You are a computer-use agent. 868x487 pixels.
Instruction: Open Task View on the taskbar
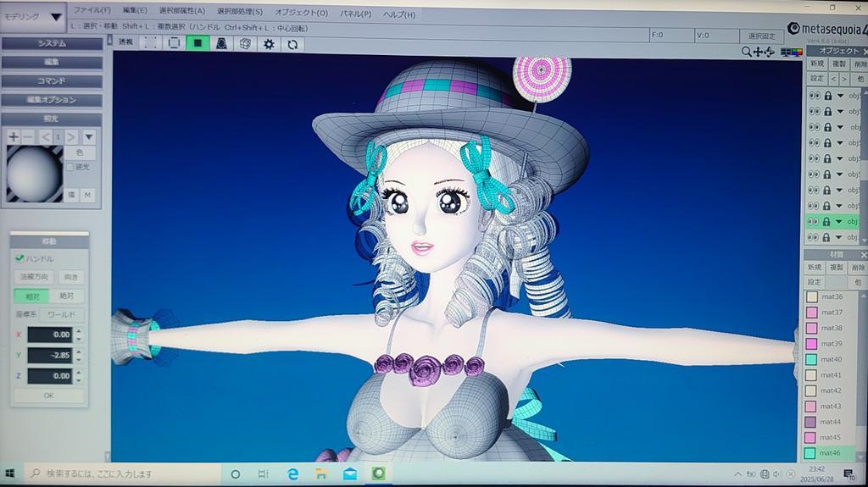tap(264, 474)
